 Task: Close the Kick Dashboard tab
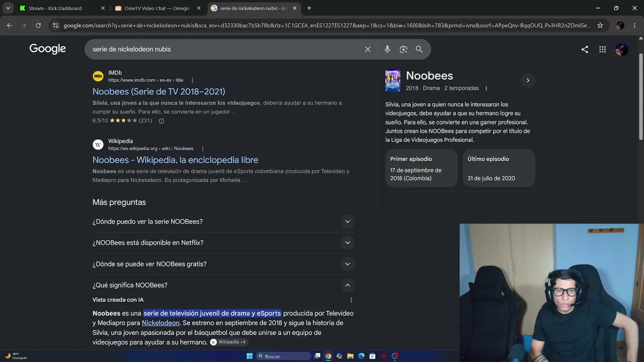point(103,8)
